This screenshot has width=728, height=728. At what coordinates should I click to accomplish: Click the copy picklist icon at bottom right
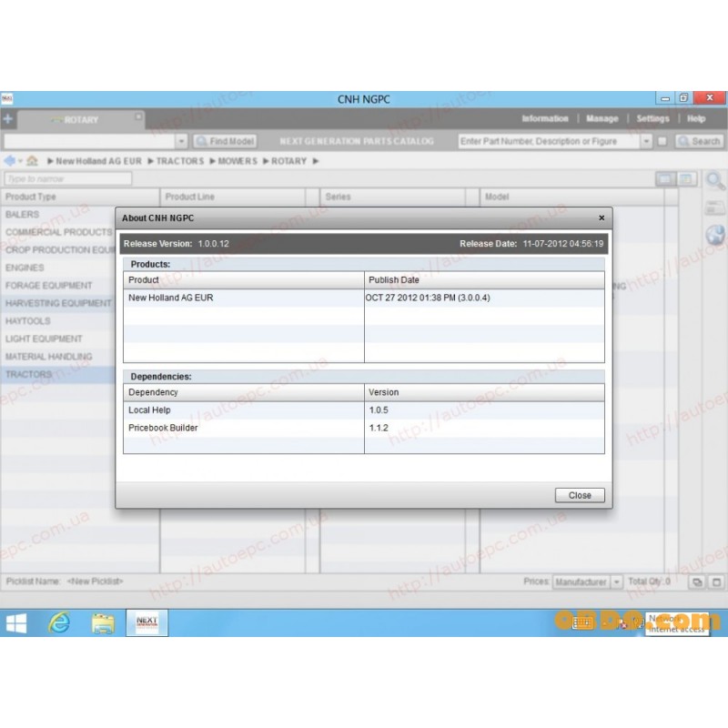pyautogui.click(x=697, y=581)
